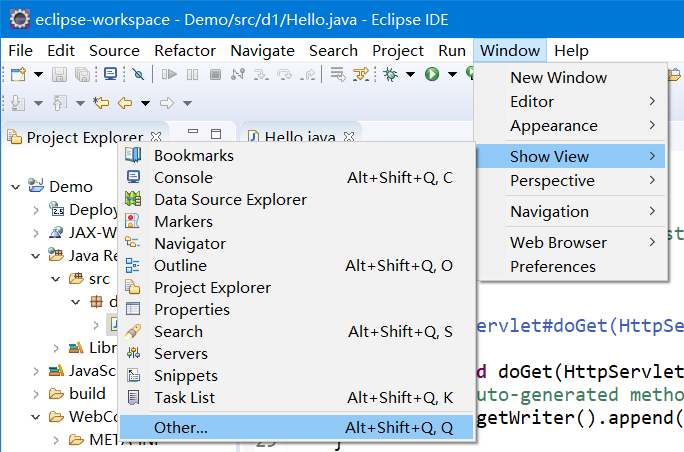
Task: Show the Console view
Action: (297, 178)
